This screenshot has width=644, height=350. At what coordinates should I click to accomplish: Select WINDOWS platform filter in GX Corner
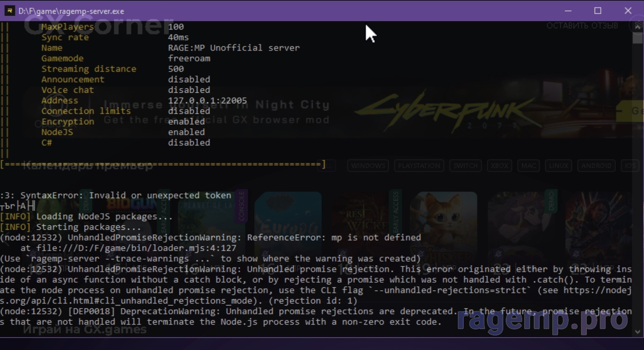click(368, 166)
